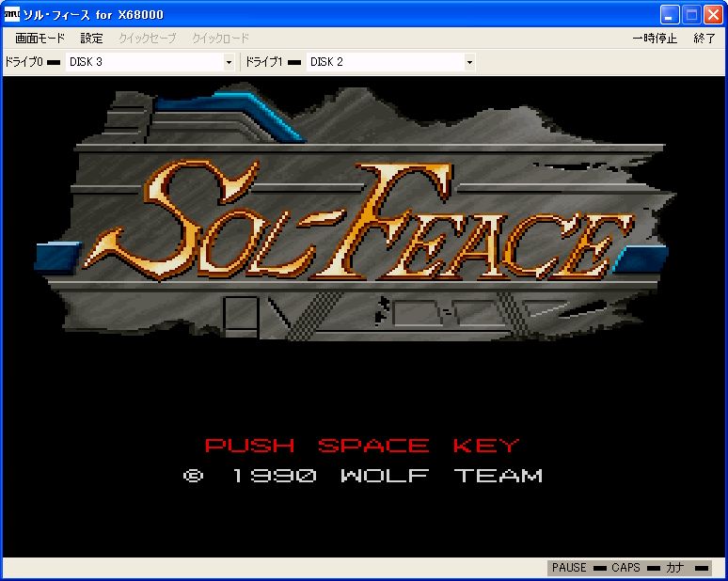Click the カナ status indicator
Image resolution: width=728 pixels, height=581 pixels.
687,568
